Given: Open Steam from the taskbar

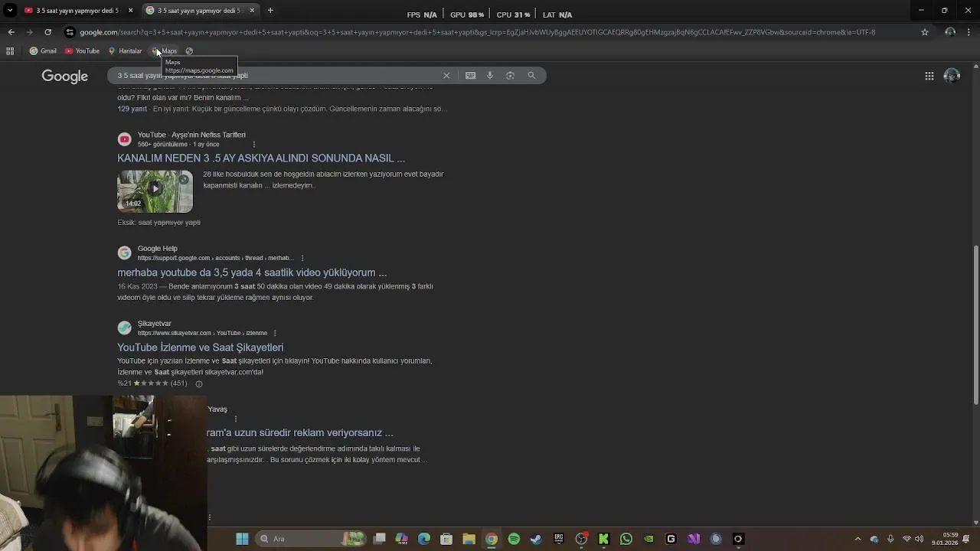Looking at the screenshot, I should click(x=536, y=539).
